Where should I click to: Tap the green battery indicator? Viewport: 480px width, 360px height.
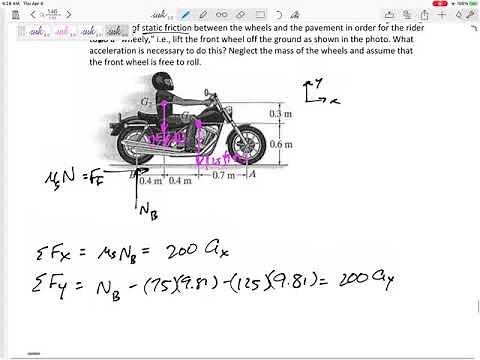[474, 3]
